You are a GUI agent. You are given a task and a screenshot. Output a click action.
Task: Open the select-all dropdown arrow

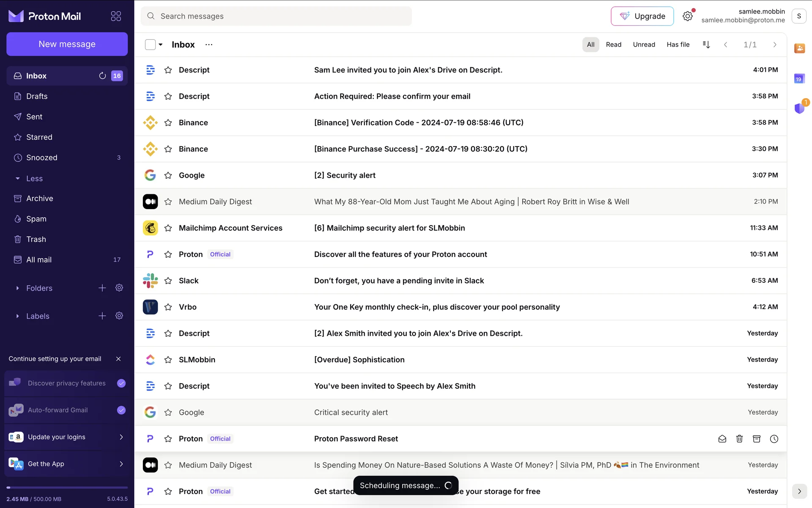coord(161,44)
